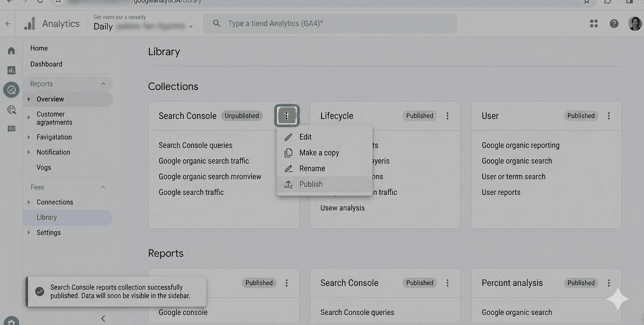Open Google organic reporting in User card

click(520, 145)
